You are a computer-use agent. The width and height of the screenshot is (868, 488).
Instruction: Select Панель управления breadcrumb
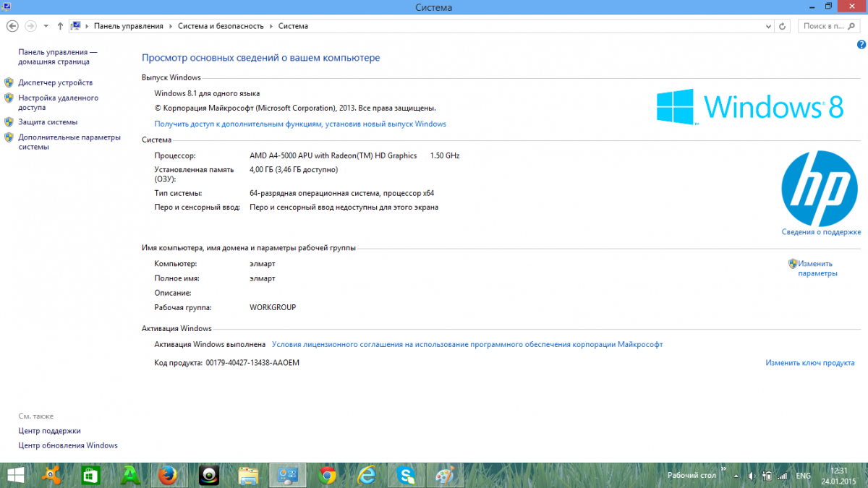129,26
